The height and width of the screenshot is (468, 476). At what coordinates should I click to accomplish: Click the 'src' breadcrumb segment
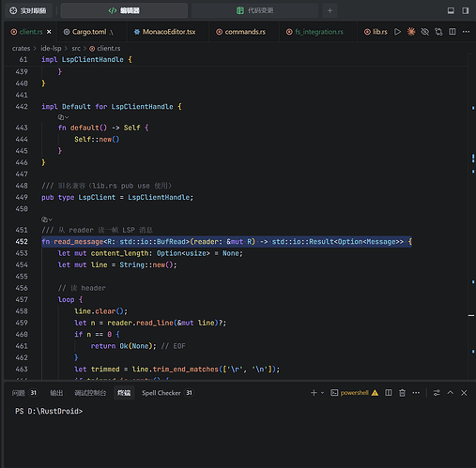tap(76, 48)
